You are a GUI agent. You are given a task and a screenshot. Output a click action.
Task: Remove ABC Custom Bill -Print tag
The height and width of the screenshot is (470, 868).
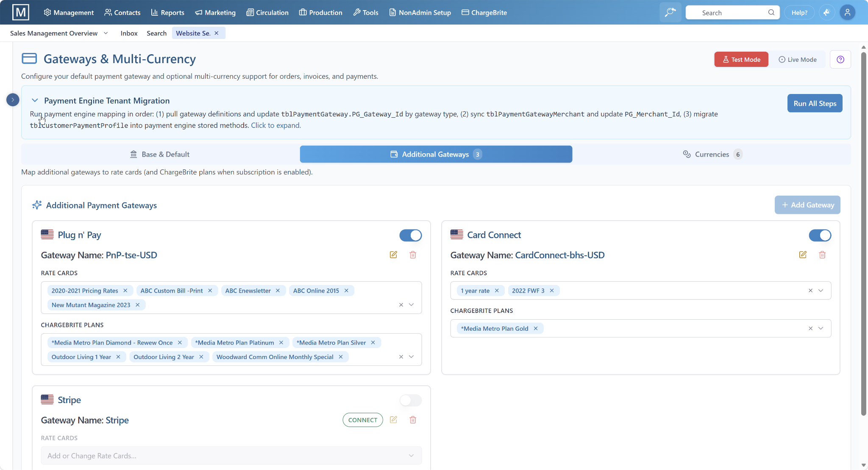point(210,290)
